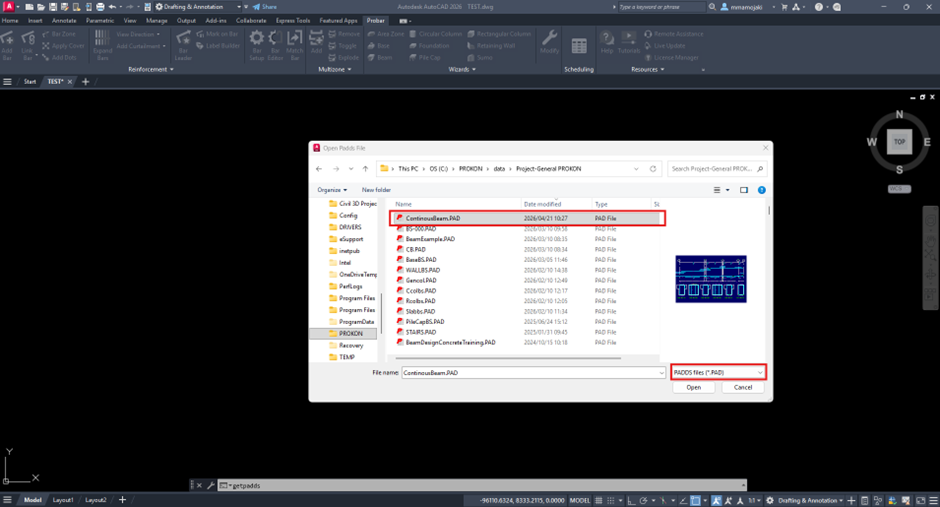
Task: Click Rectangular Column wizard
Action: (x=499, y=34)
